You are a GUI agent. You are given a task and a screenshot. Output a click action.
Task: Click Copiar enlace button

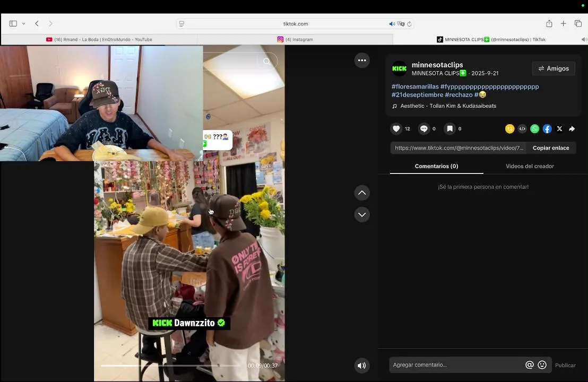tap(551, 148)
